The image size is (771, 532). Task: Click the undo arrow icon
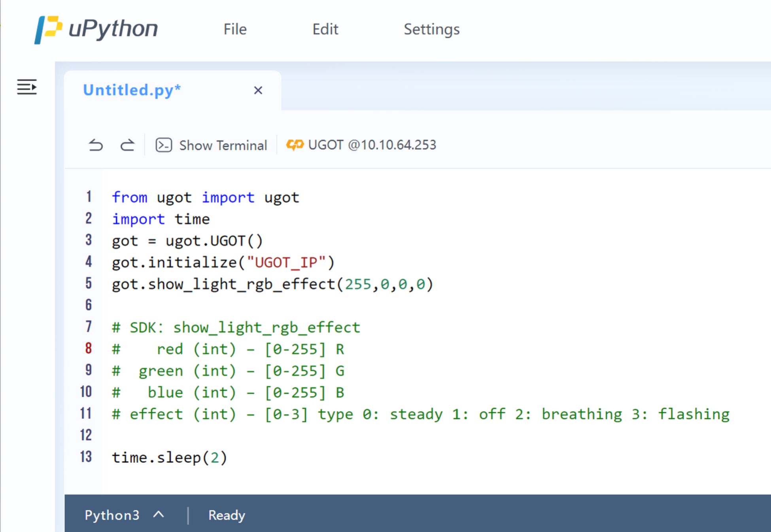95,145
